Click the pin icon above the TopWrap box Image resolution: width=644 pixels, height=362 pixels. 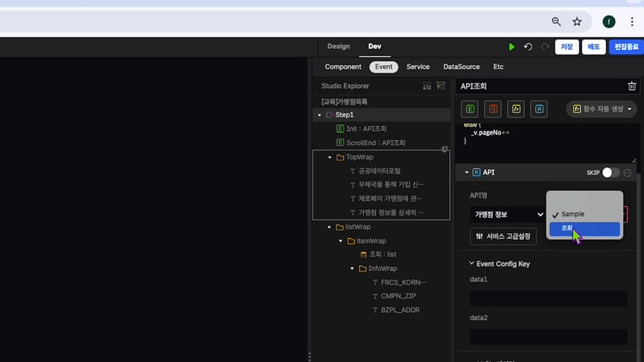(x=444, y=149)
